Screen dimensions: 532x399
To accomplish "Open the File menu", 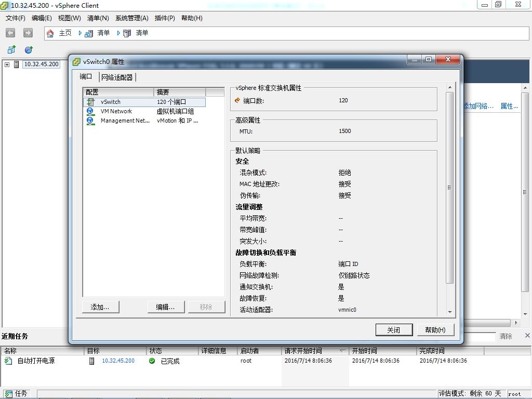I will [15, 18].
